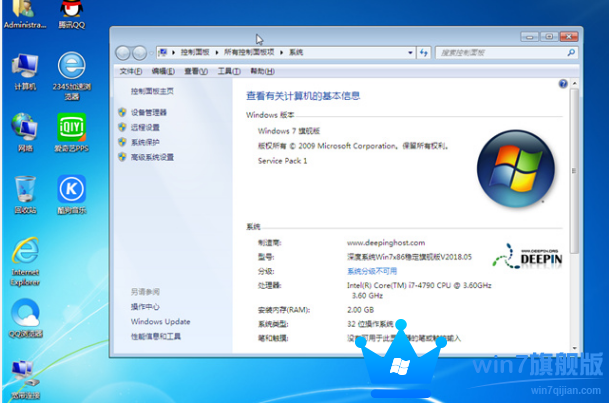This screenshot has height=403, width=609.
Task: Click the shield icon beside 系统保护
Action: click(x=122, y=142)
